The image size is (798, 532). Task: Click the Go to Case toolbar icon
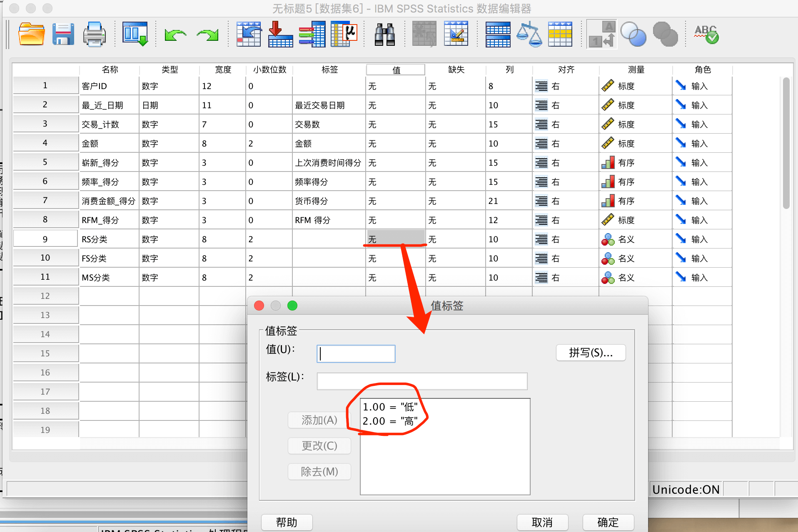249,34
